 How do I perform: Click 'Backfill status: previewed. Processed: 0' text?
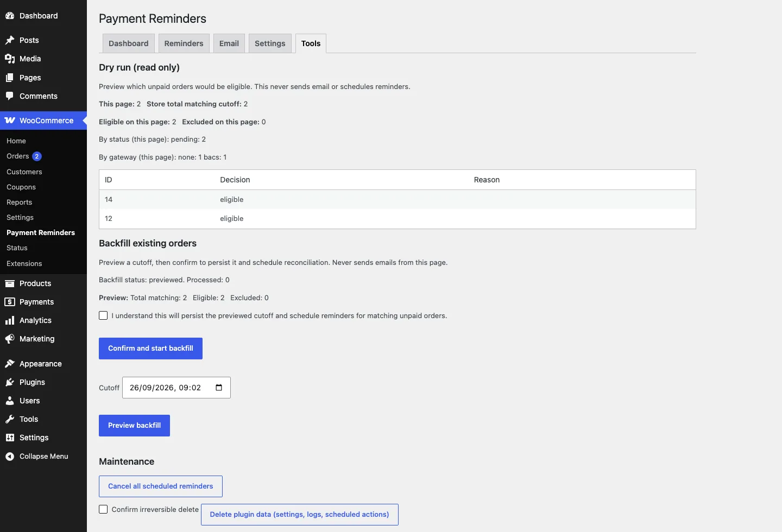(164, 280)
